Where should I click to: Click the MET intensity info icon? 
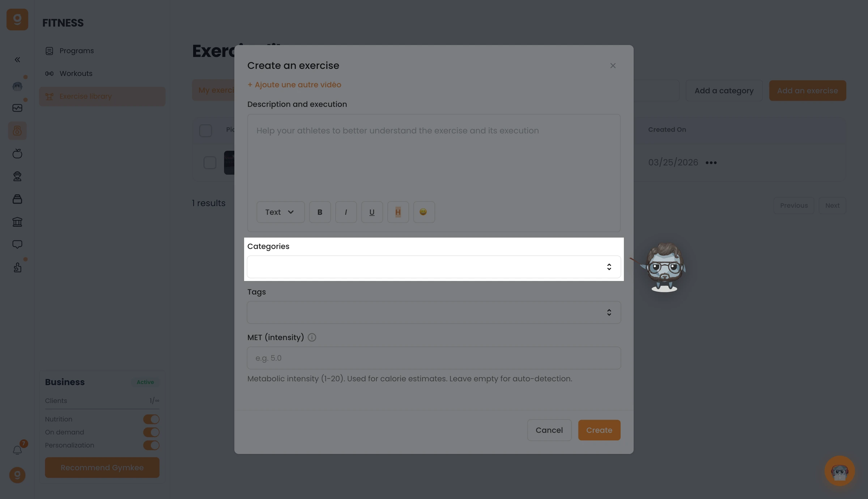(x=312, y=337)
